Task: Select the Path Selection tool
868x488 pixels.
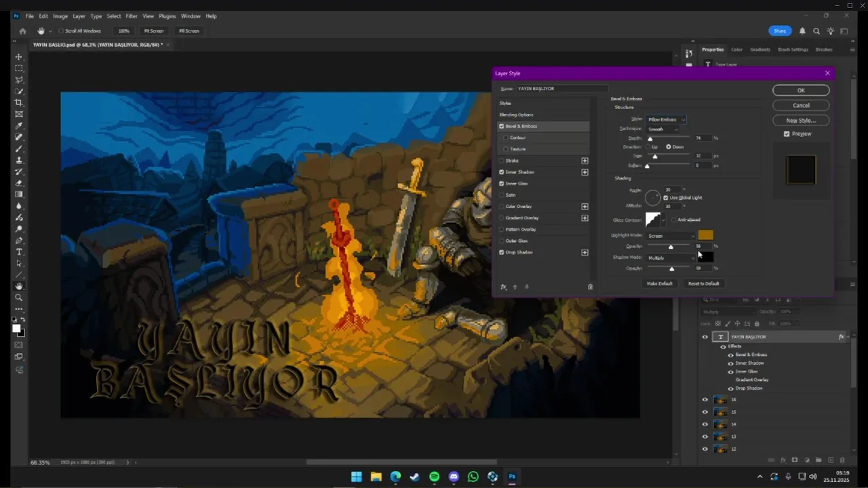Action: 19,264
